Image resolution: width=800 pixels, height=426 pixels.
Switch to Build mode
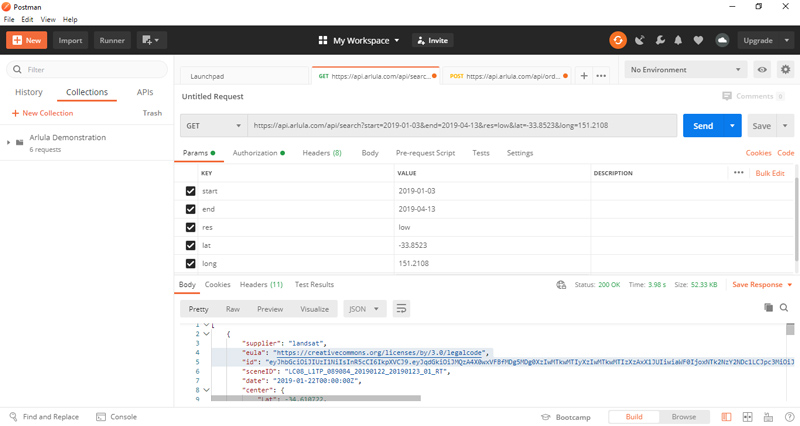[634, 417]
